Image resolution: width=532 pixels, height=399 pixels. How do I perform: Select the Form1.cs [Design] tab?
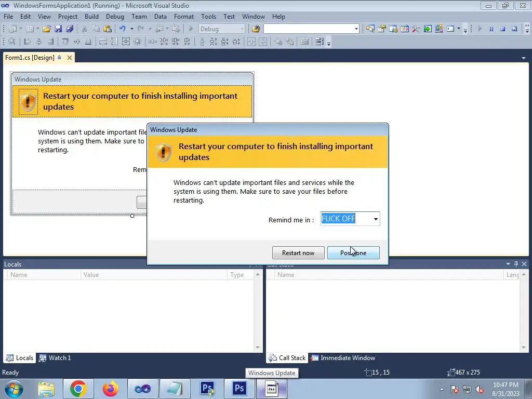(x=30, y=58)
